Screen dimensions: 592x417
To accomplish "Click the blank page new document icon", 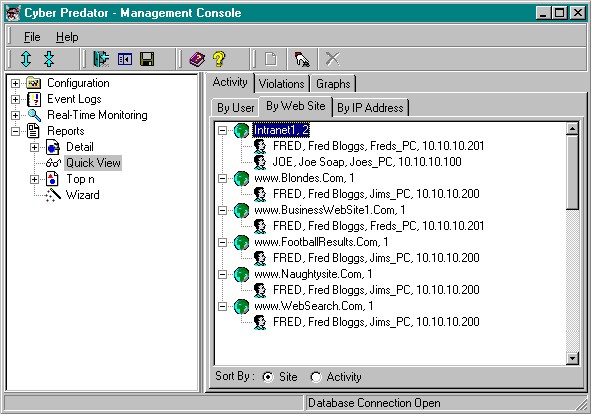I will point(271,59).
